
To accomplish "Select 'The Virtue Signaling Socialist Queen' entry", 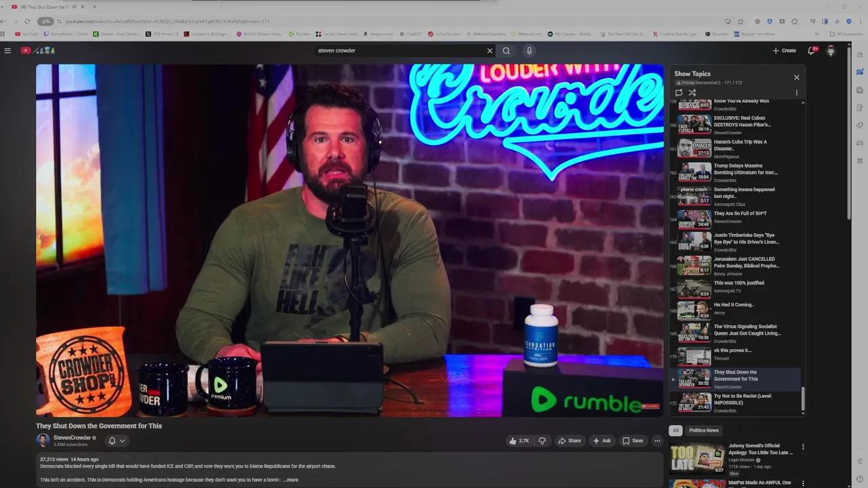I will [736, 333].
